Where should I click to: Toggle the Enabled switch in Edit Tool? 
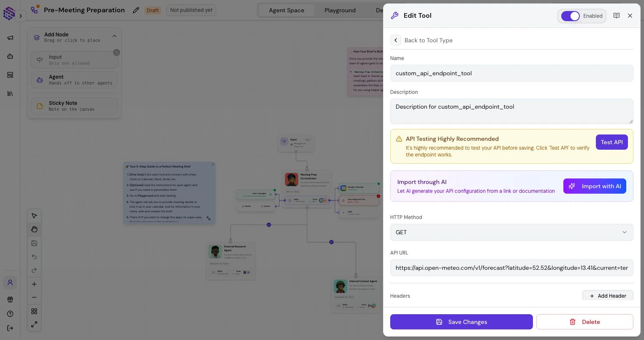(570, 16)
